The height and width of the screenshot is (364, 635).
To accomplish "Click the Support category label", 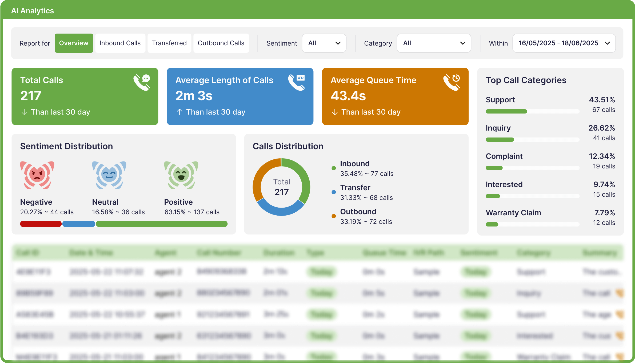I will point(500,99).
